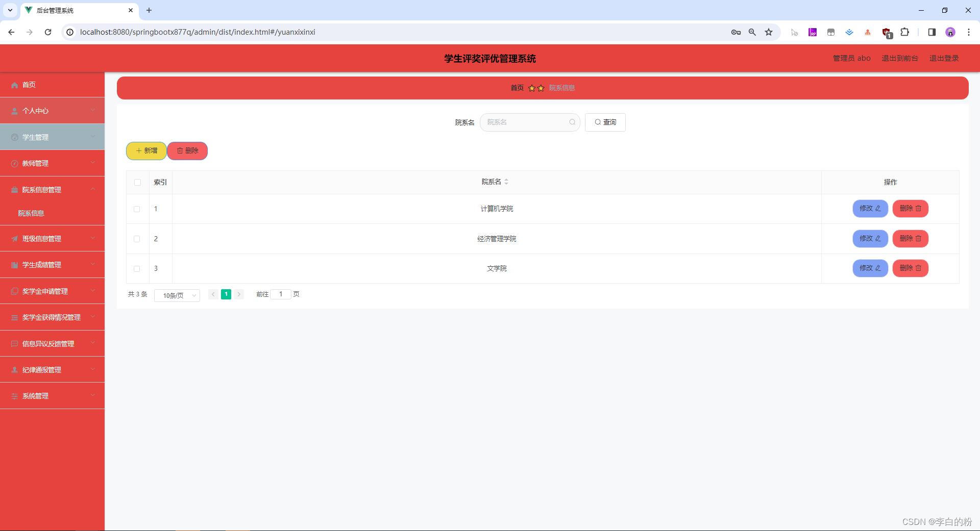Click the sort arrows on 院系名 column header
The height and width of the screenshot is (531, 980).
506,182
